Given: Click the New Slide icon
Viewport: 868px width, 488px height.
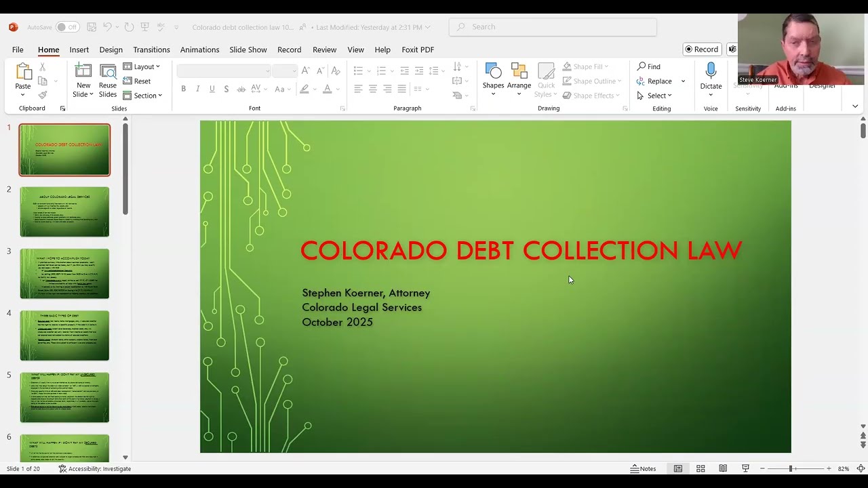Looking at the screenshot, I should 83,71.
